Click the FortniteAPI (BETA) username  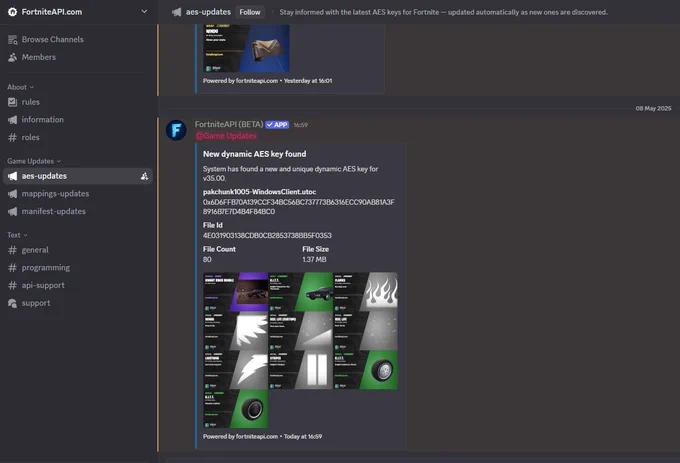point(229,124)
